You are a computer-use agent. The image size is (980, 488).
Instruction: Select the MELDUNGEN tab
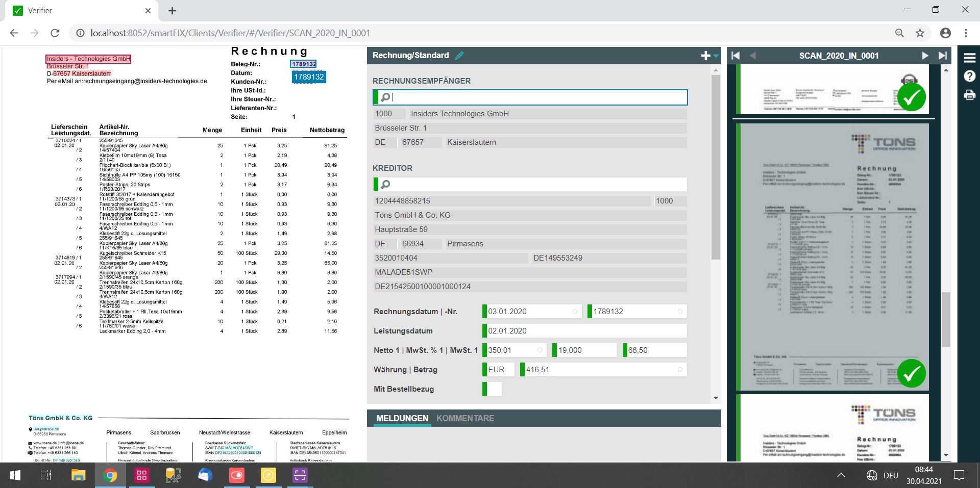pos(402,418)
